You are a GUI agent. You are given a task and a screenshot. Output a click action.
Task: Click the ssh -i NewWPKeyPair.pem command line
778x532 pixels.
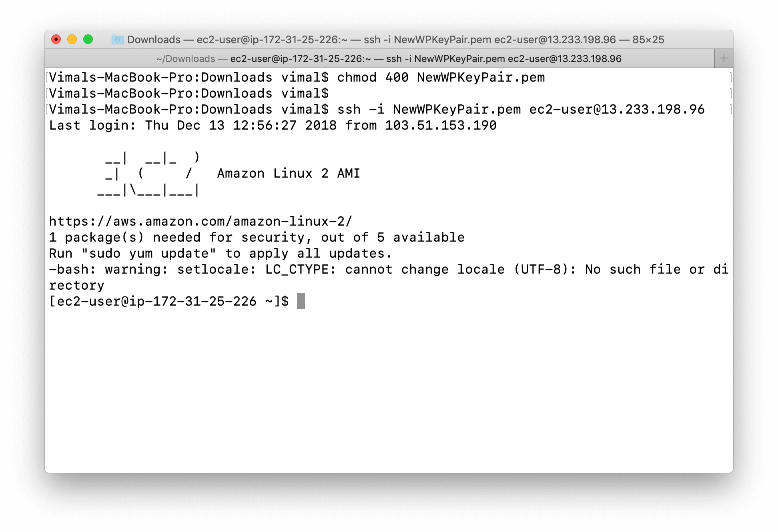(x=377, y=109)
